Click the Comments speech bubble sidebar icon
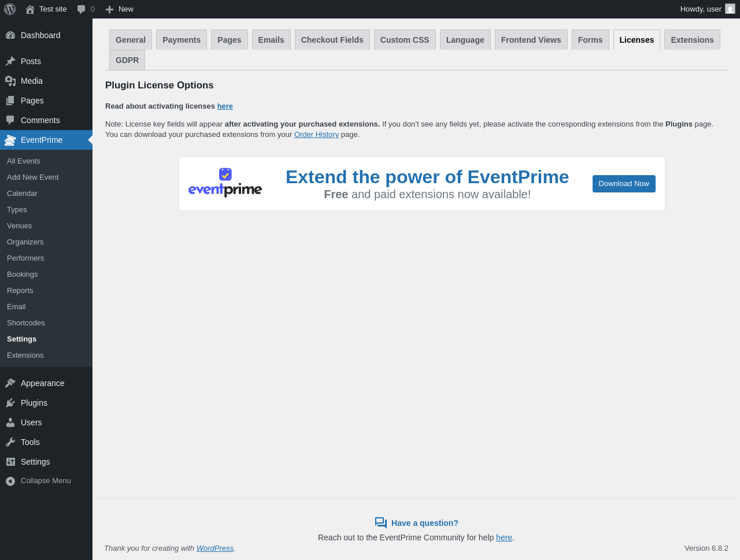Screen dimensions: 740x560 coord(10,120)
